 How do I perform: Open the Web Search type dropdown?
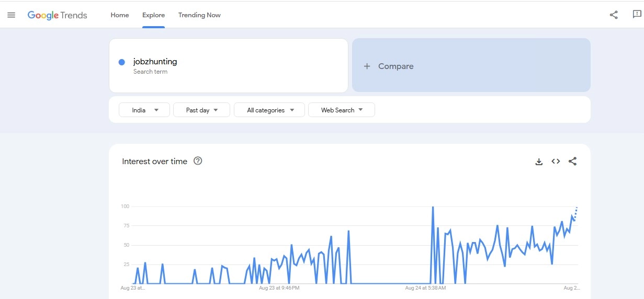[x=341, y=110]
